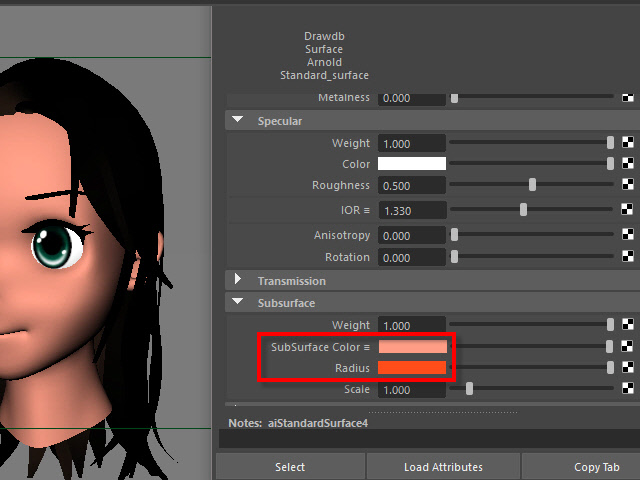This screenshot has height=480, width=640.
Task: Click the texture map icon for Specular Roughness
Action: (x=627, y=185)
